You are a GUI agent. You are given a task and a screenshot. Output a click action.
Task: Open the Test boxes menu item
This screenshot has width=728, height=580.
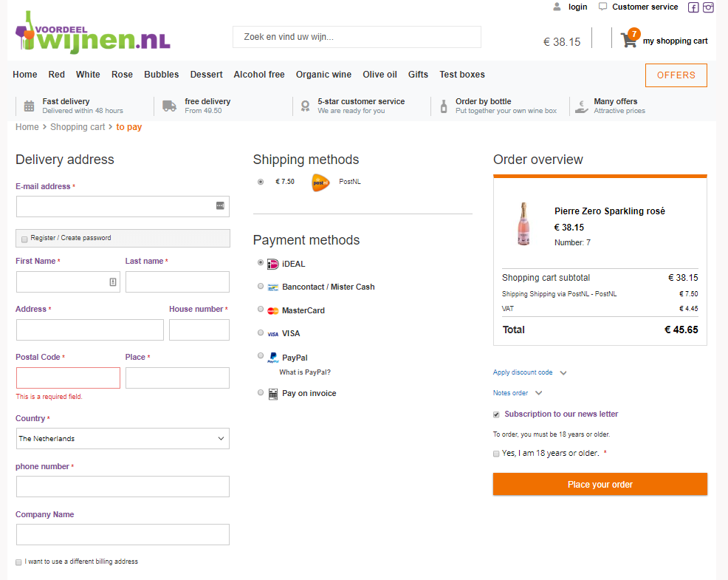pos(462,75)
